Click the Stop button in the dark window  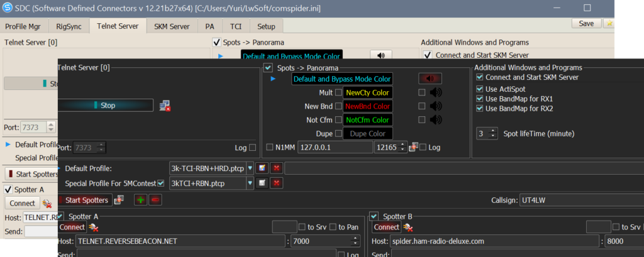(106, 106)
